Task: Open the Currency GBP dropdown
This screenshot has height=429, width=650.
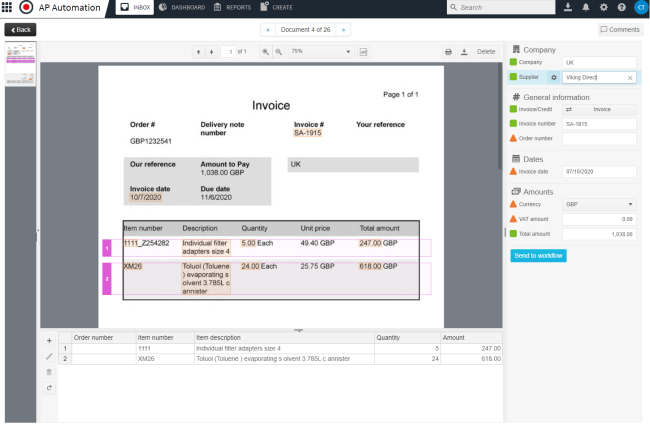Action: pos(599,204)
